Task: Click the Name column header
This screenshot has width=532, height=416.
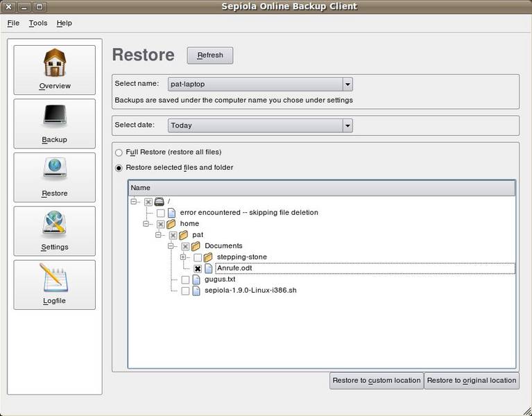Action: pos(322,188)
